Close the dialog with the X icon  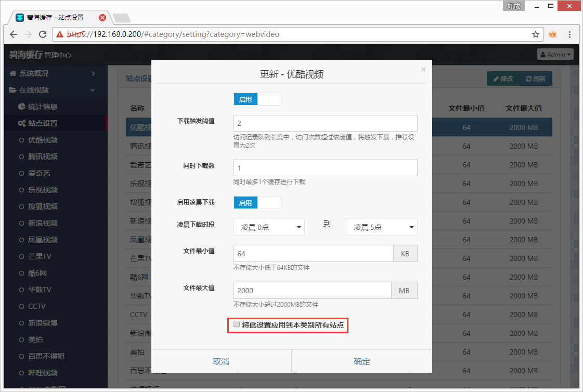pos(423,69)
